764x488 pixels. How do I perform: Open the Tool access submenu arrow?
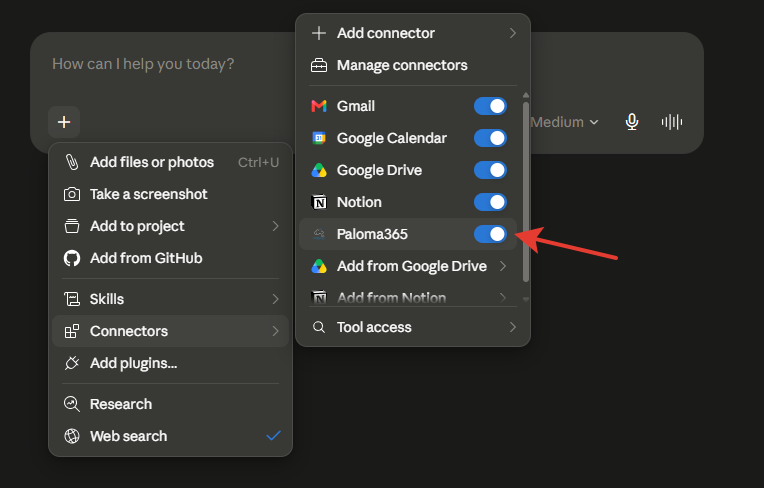click(513, 327)
